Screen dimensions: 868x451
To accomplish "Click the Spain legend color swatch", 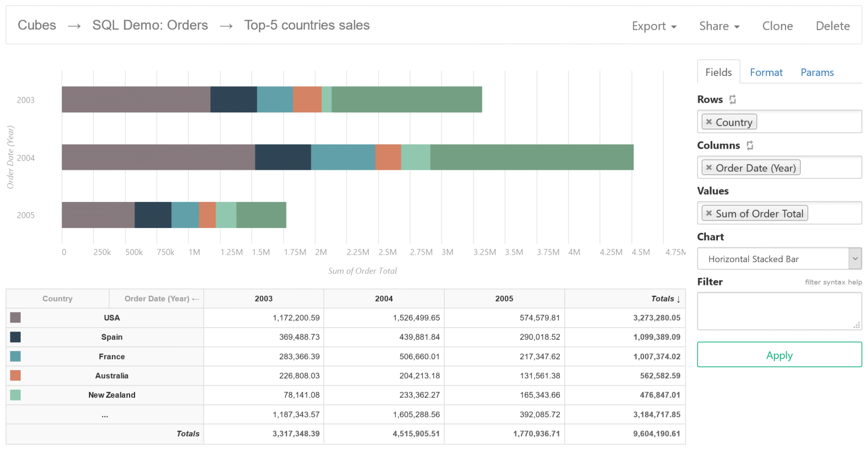I will click(x=15, y=337).
